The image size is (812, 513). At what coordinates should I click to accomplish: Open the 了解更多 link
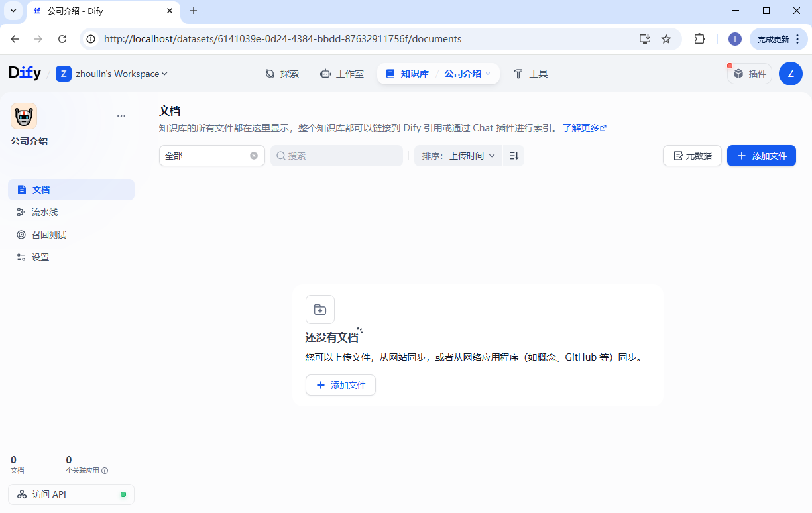[584, 128]
